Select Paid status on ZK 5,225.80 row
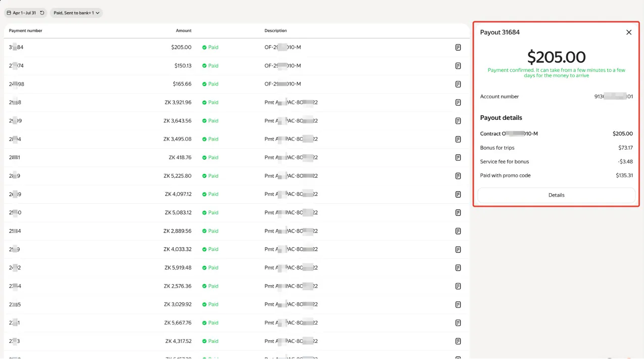 tap(210, 176)
